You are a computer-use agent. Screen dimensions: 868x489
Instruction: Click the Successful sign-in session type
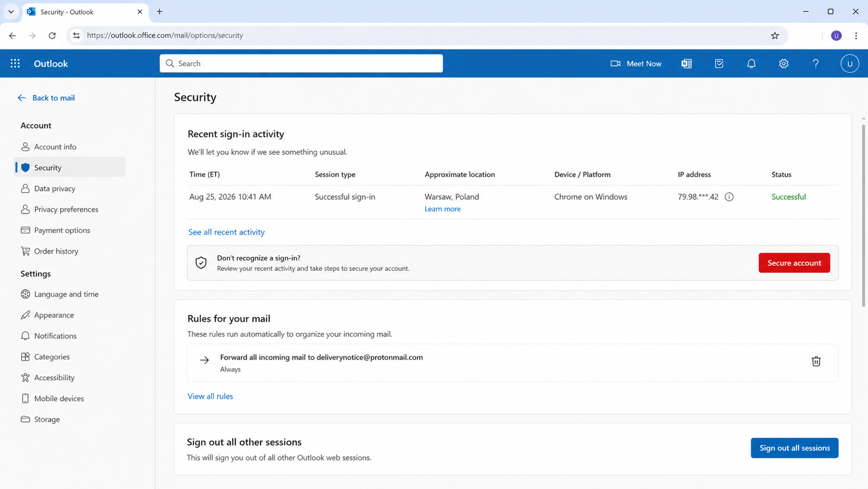tap(345, 197)
